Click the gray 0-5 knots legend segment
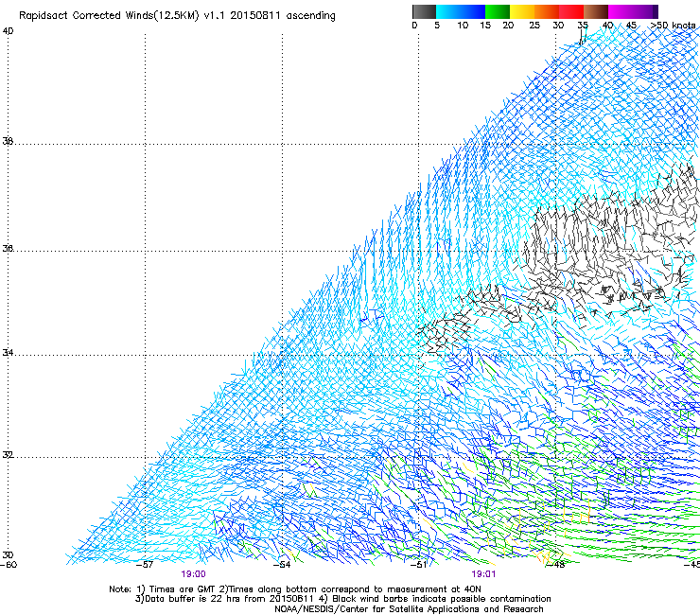The height and width of the screenshot is (615, 700). [x=424, y=11]
